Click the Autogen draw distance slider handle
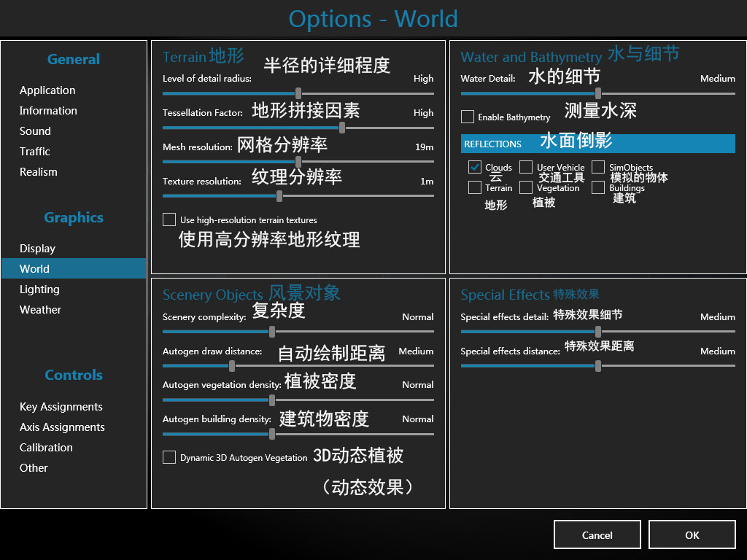The image size is (747, 560). click(231, 366)
